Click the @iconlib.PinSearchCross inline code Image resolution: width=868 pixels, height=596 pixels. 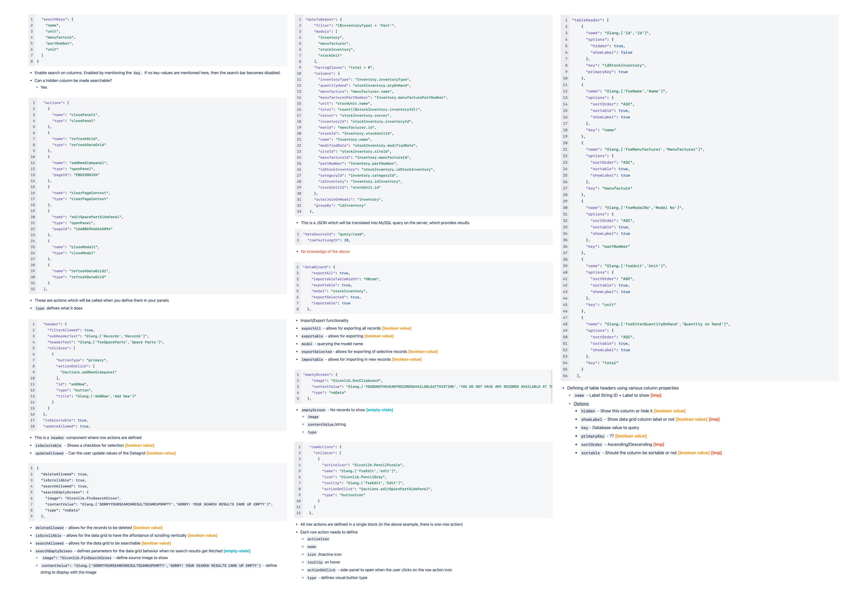pos(87,558)
